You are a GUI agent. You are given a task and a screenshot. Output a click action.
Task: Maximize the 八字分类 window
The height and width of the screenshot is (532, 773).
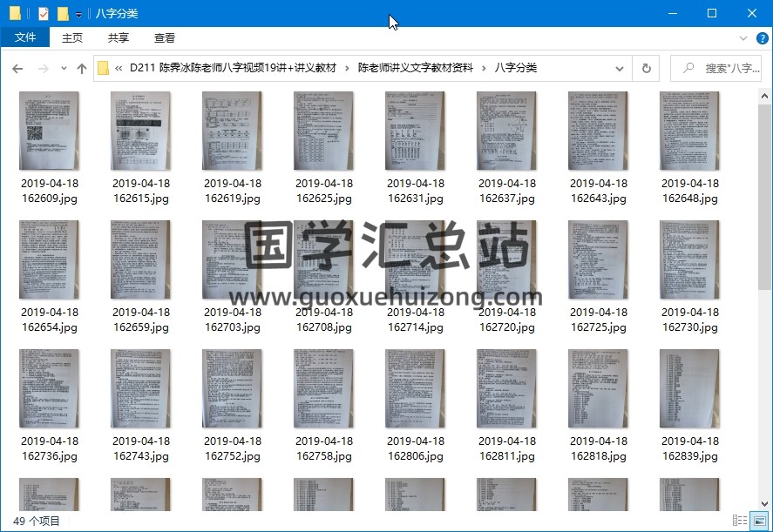(x=712, y=13)
